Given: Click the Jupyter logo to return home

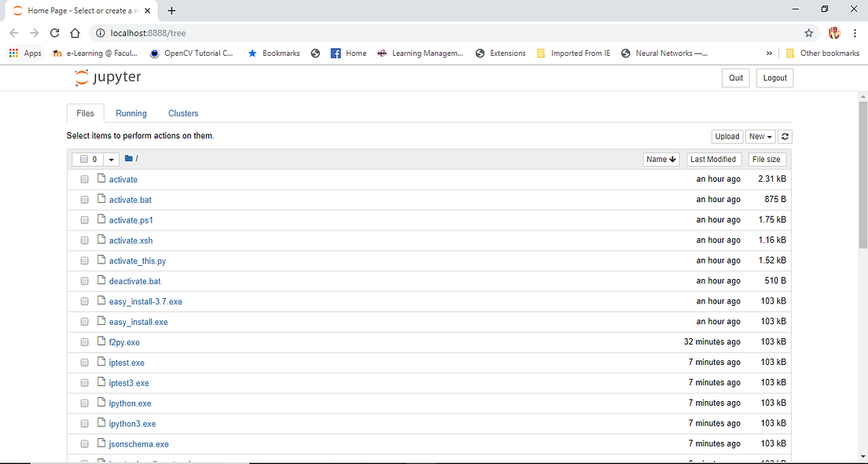Looking at the screenshot, I should (108, 77).
